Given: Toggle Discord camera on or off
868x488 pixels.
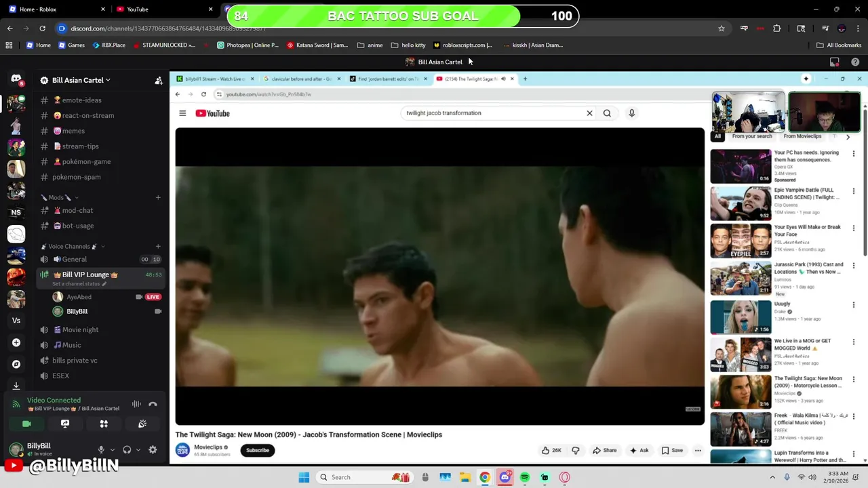Looking at the screenshot, I should (x=26, y=424).
